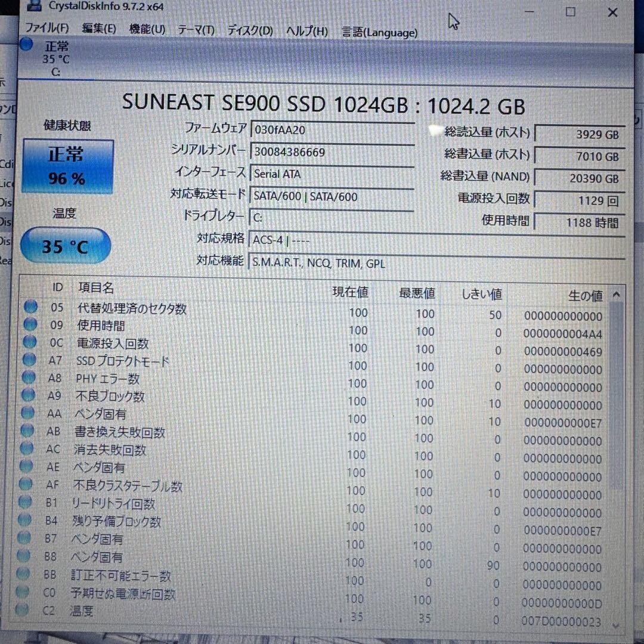Click the 正常 96% health status button
The image size is (644, 644).
(x=67, y=166)
